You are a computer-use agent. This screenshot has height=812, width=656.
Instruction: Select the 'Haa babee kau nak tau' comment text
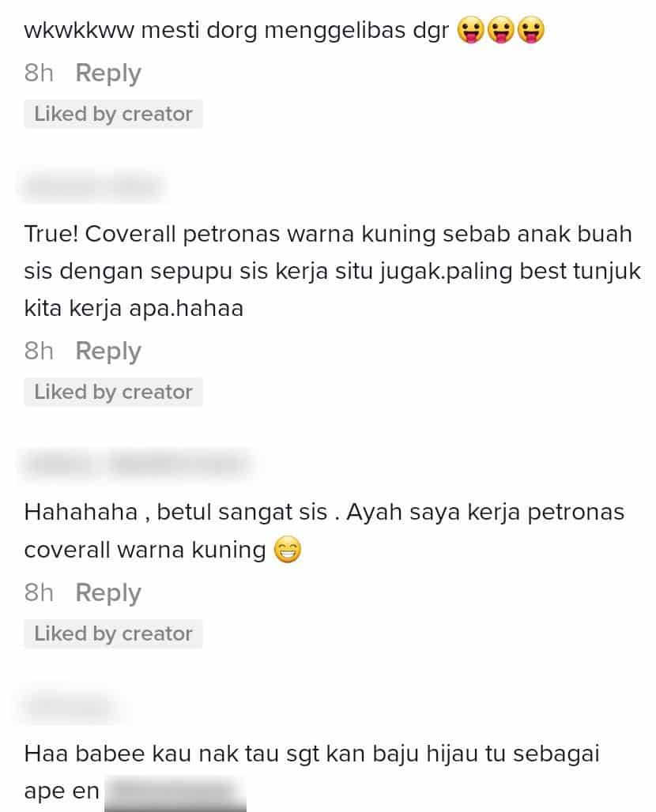tap(312, 773)
